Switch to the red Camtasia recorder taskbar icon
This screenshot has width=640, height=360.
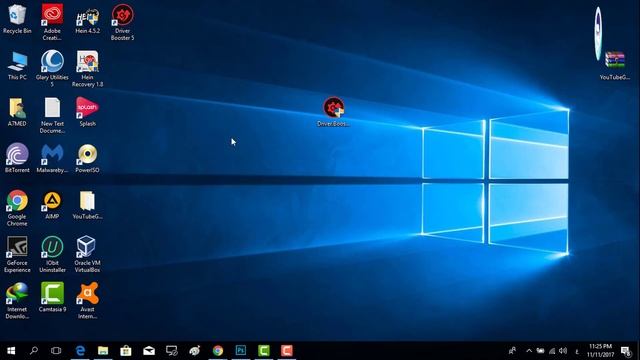click(287, 351)
